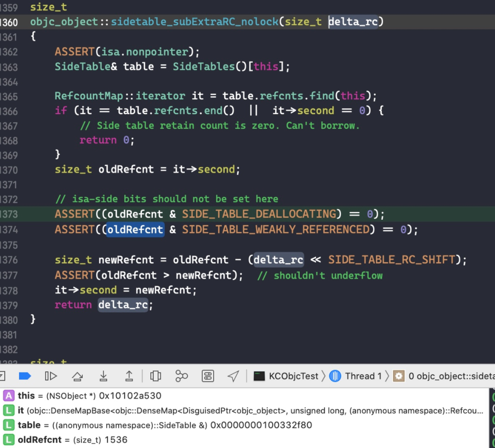Click 'sidetable_subExtraRC_nolock' function name

tap(195, 21)
